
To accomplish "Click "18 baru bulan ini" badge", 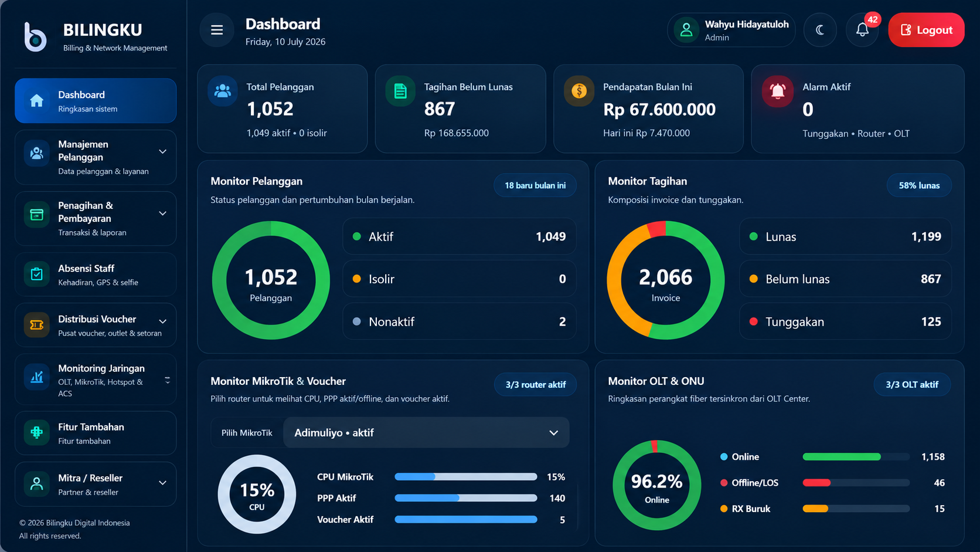I will tap(535, 185).
